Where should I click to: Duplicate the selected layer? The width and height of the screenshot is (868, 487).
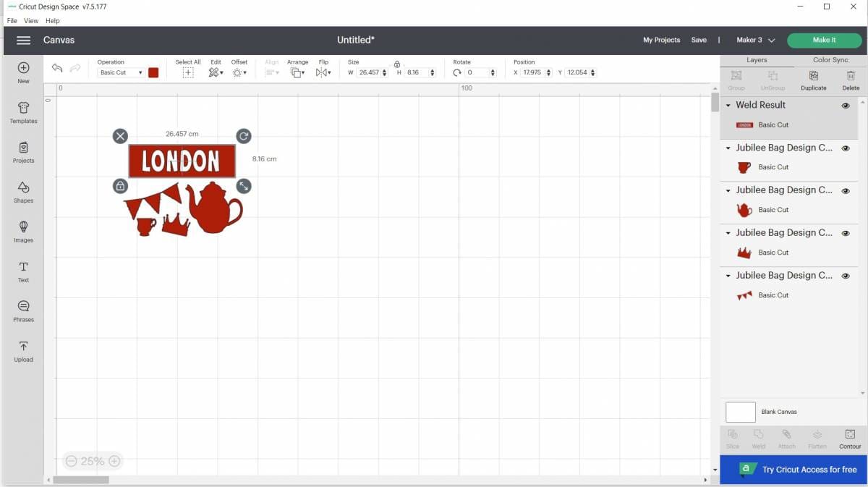click(x=813, y=80)
